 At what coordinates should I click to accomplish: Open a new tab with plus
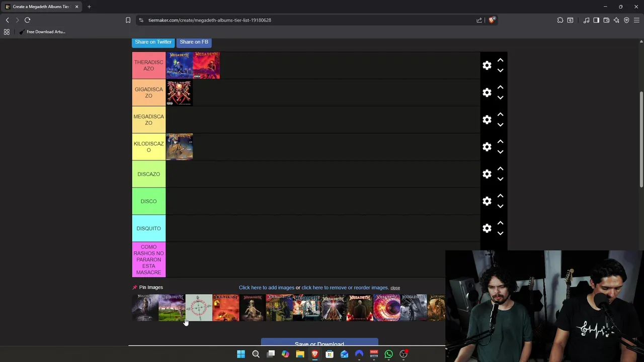point(89,7)
